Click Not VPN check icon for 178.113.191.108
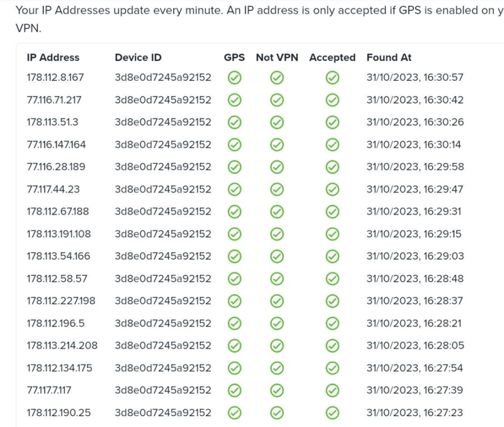Screen dimensions: 504x427 point(277,234)
